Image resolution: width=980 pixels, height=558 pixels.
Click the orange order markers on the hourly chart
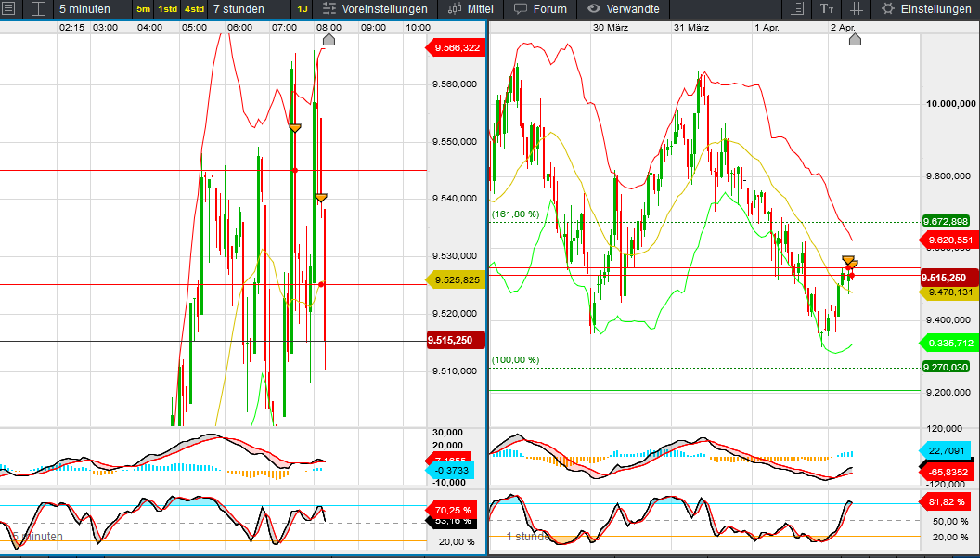click(x=850, y=261)
